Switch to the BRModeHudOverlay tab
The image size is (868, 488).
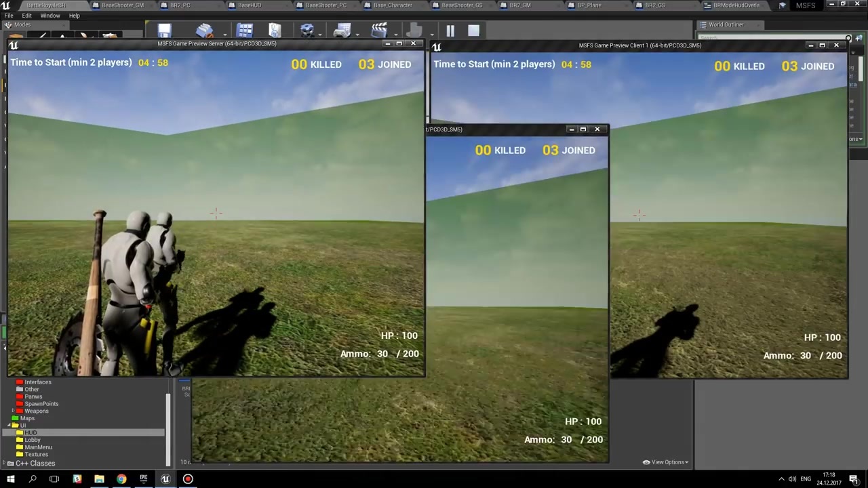pos(736,5)
